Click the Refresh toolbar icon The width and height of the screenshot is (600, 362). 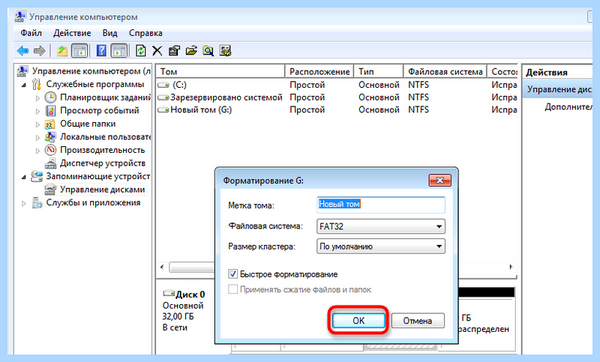(141, 51)
